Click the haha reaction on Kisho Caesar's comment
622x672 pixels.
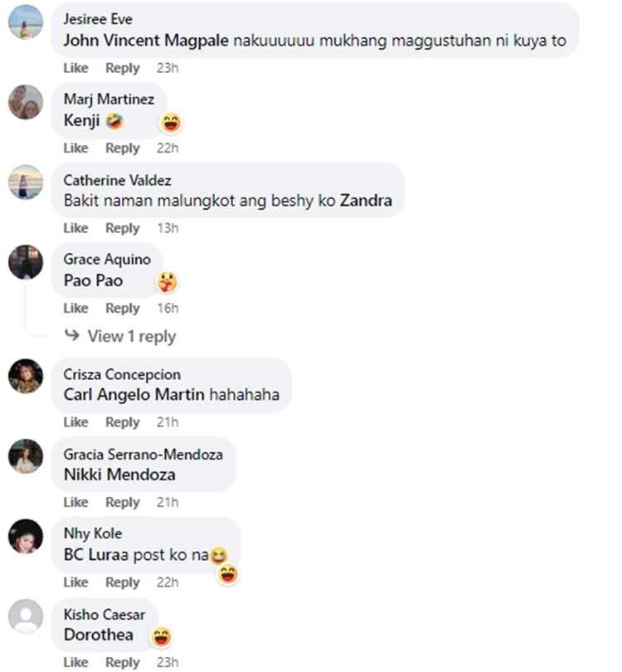161,636
